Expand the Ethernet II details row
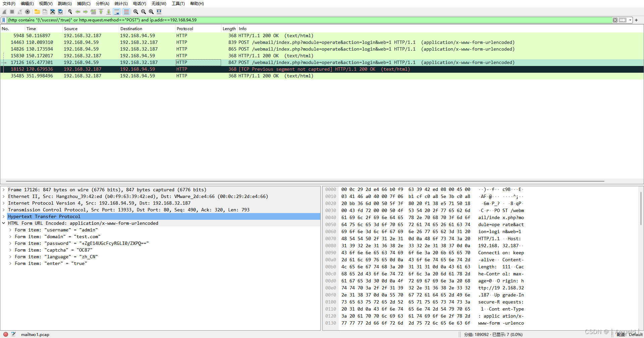Image resolution: width=644 pixels, height=338 pixels. click(x=4, y=197)
